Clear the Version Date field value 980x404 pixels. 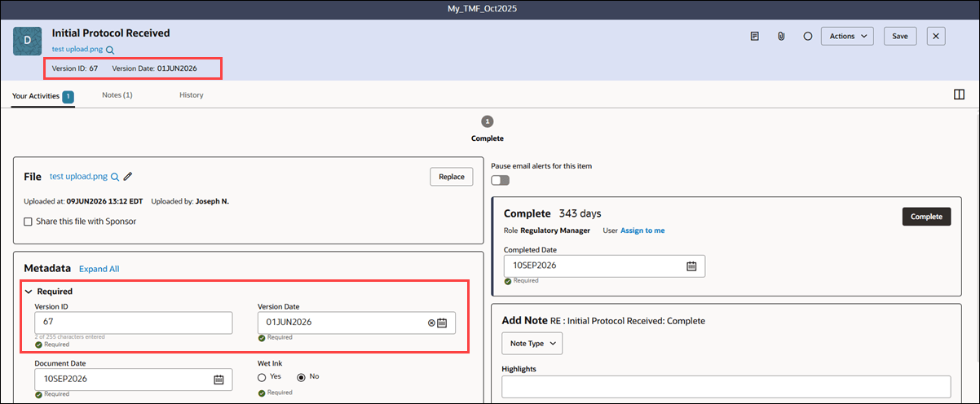coord(431,323)
